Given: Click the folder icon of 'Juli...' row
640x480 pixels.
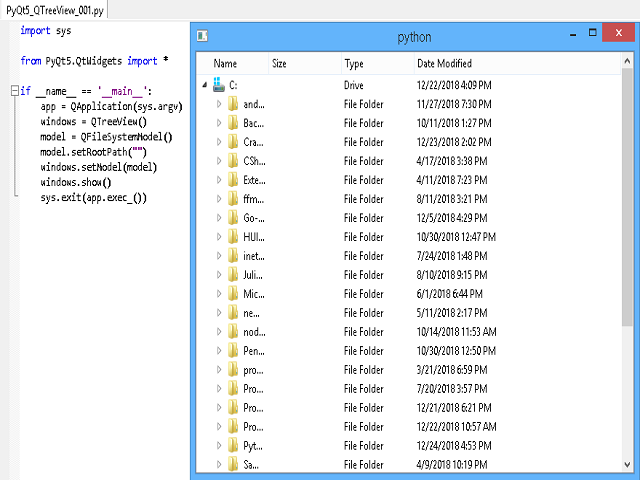Looking at the screenshot, I should [x=233, y=275].
